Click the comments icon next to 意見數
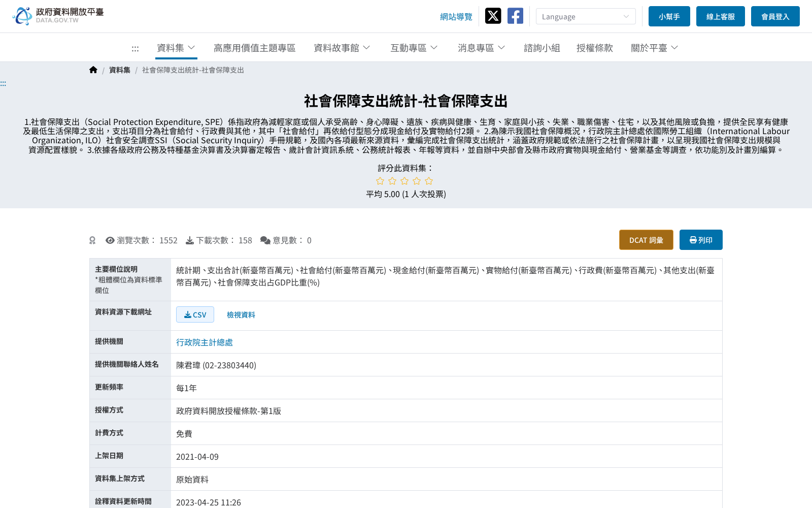 tap(265, 240)
